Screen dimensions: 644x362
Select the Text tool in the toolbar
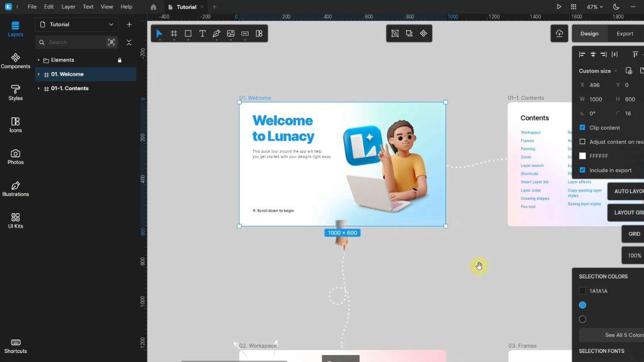(202, 33)
